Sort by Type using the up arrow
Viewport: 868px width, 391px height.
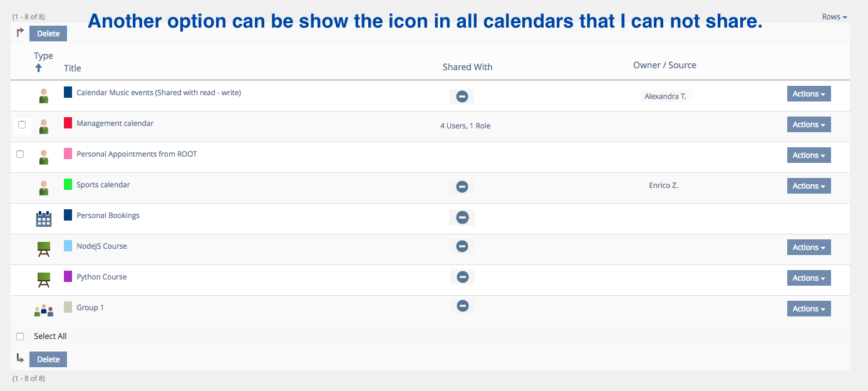click(39, 68)
